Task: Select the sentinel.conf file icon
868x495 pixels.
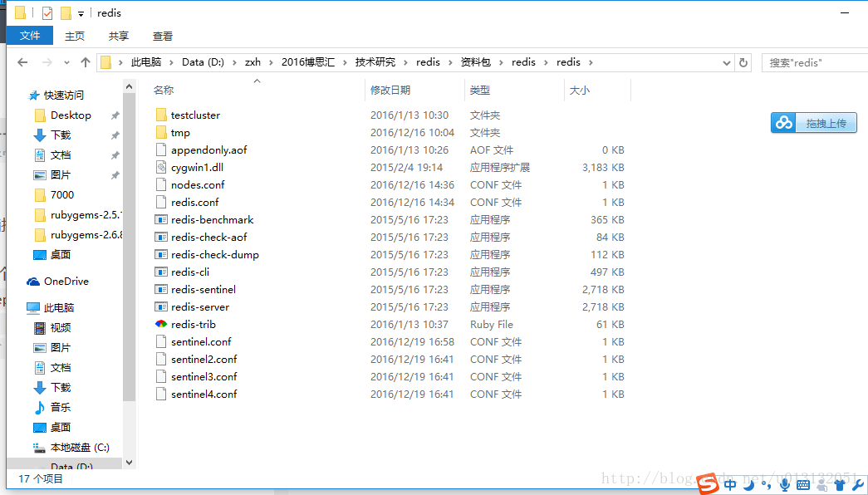Action: pos(161,341)
